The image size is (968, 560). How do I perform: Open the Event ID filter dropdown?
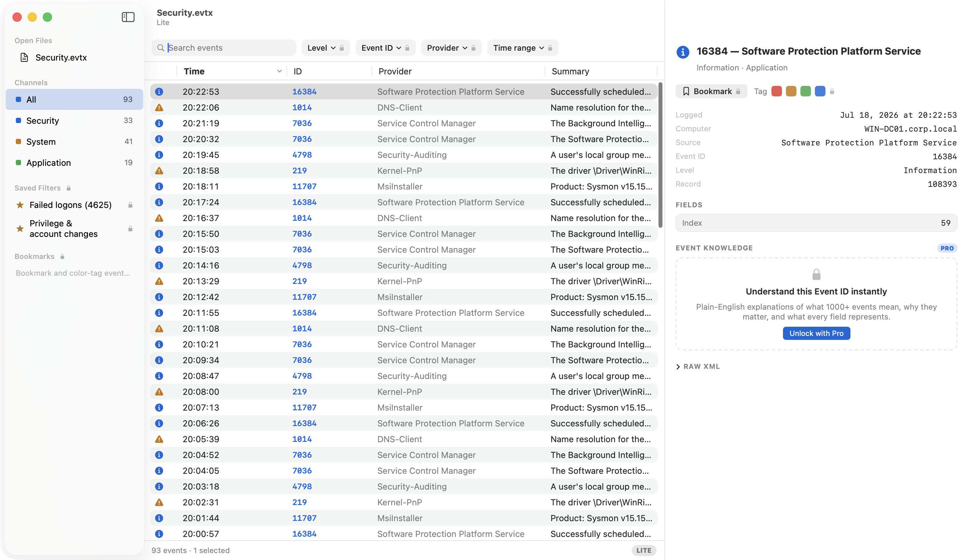coord(385,48)
